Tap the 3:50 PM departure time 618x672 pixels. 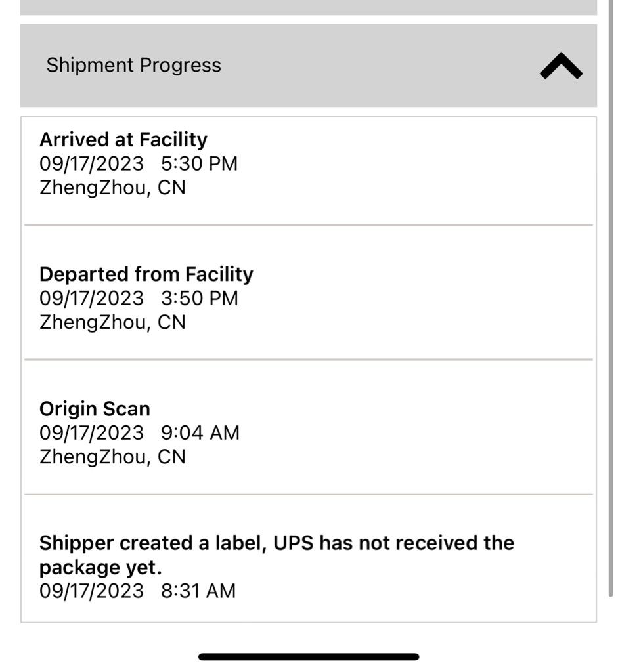(200, 299)
